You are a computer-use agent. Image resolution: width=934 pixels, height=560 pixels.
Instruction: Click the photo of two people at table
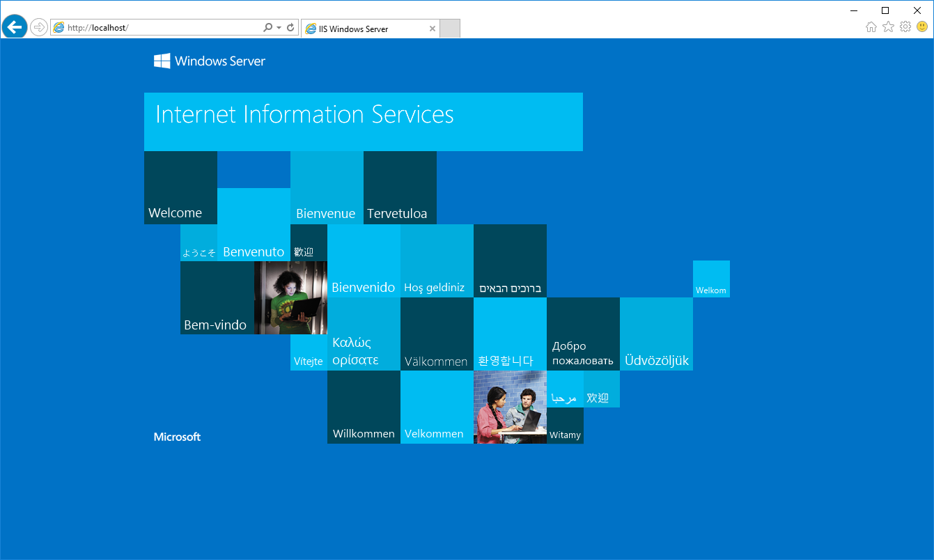coord(510,407)
